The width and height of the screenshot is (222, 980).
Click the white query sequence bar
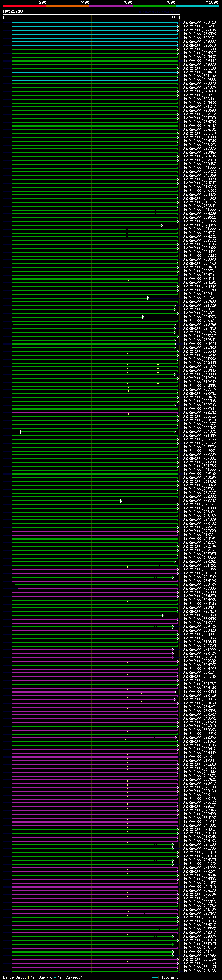(x=92, y=15)
